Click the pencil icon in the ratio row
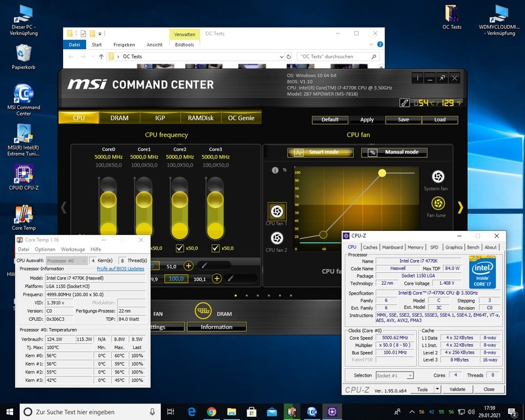 (x=204, y=266)
